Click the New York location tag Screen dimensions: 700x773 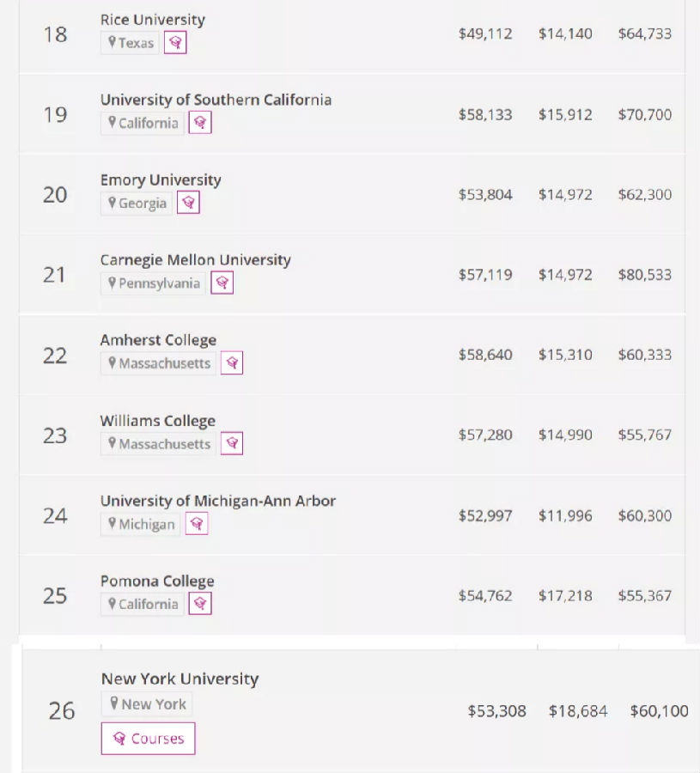147,704
